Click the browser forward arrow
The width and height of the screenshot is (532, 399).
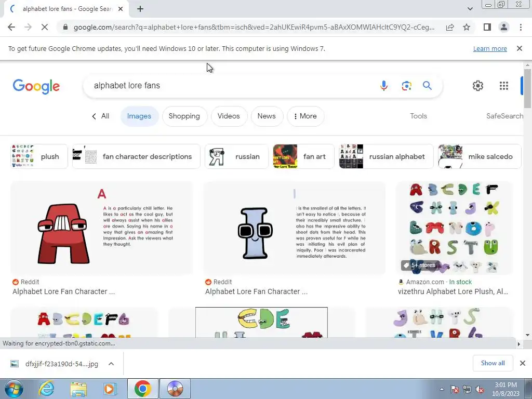point(28,27)
